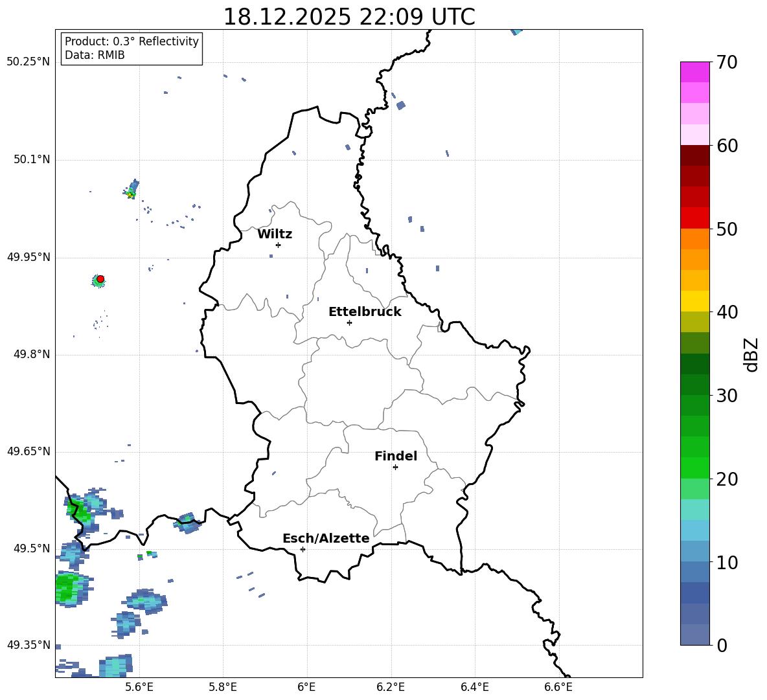Click the bright red colorbar swatch above 50

(x=694, y=218)
